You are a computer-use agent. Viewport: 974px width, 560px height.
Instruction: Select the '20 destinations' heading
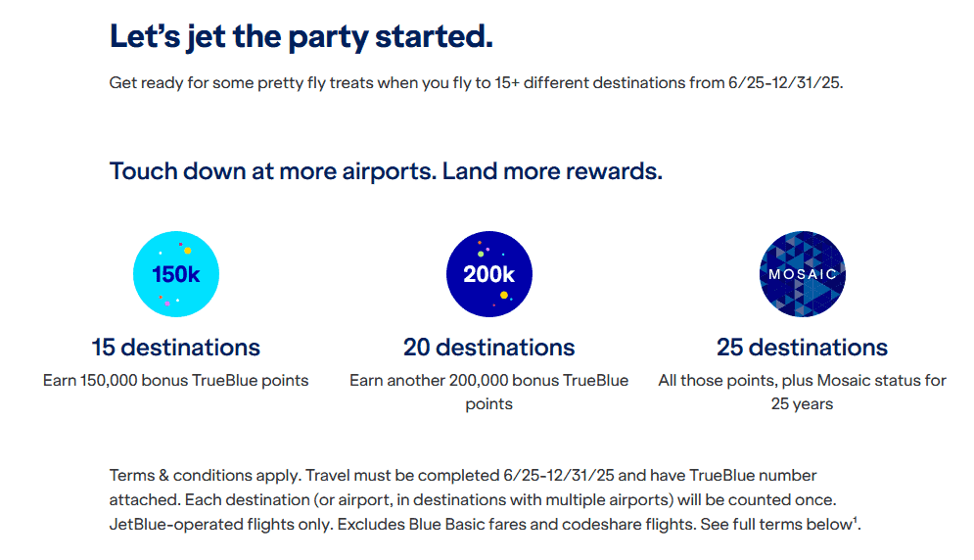(x=488, y=348)
